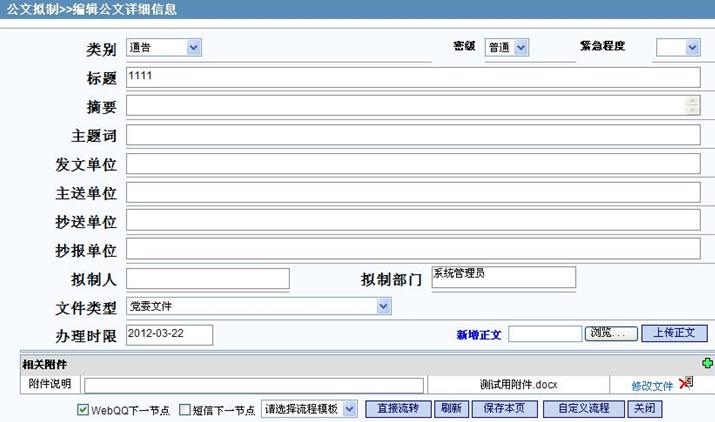This screenshot has width=715, height=422.
Task: Enable the 短信下一节点 checkbox
Action: [184, 409]
